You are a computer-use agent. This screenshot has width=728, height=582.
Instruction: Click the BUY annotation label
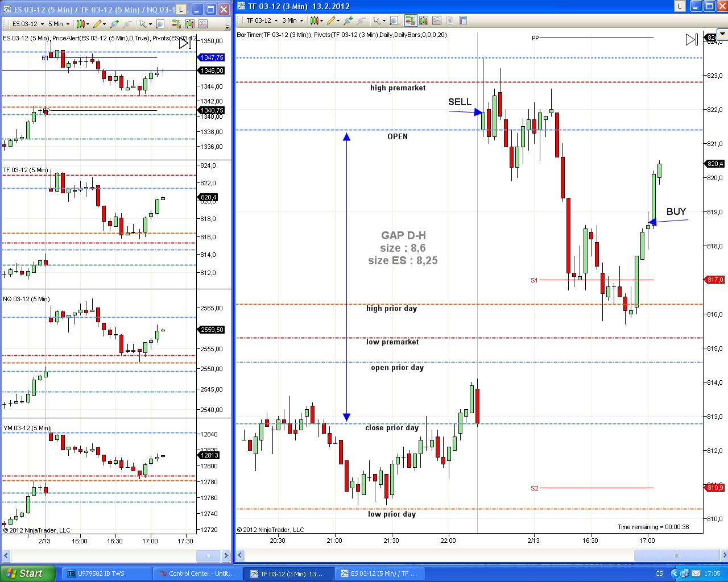pyautogui.click(x=676, y=211)
